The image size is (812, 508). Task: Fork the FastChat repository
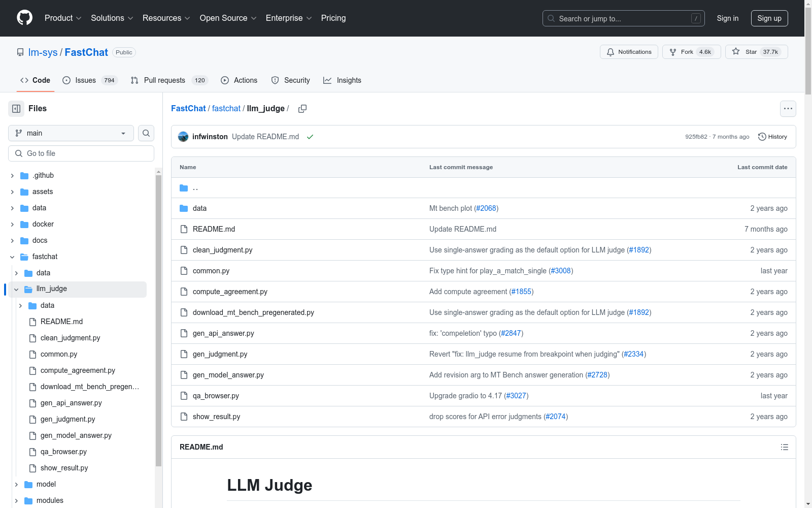(691, 52)
